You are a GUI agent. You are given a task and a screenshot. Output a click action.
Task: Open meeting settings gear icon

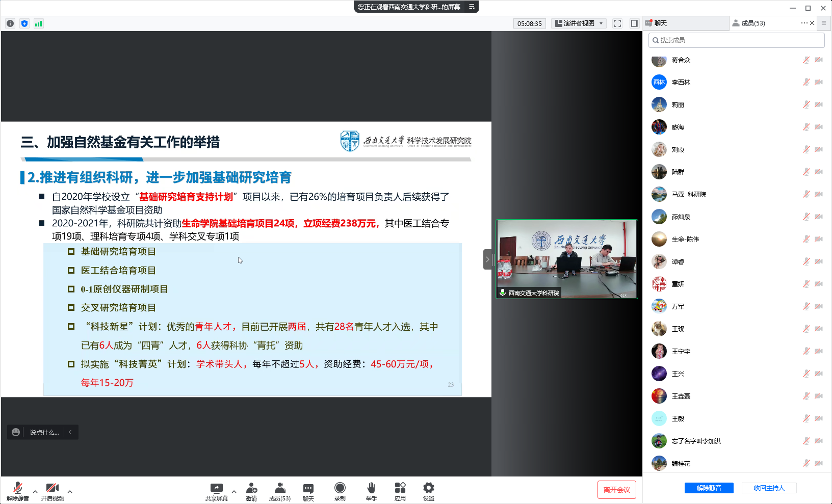click(429, 489)
